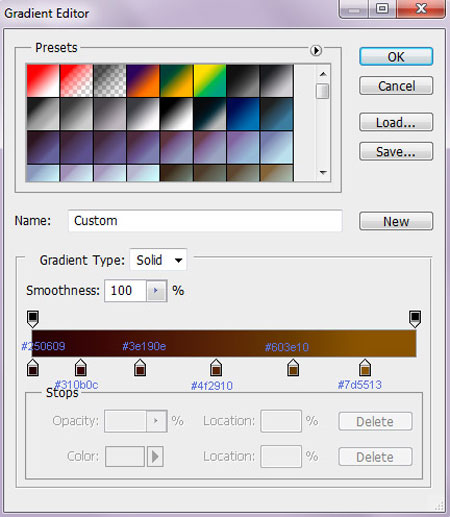Open the Presets flyout menu arrow
The height and width of the screenshot is (517, 450).
click(x=316, y=50)
